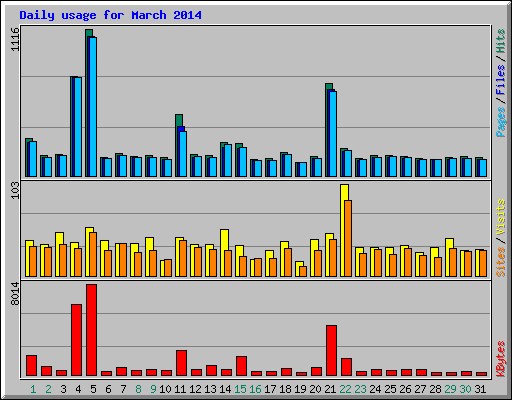512x400 pixels.
Task: Click the red KBytes bar for day 22
Action: [346, 367]
